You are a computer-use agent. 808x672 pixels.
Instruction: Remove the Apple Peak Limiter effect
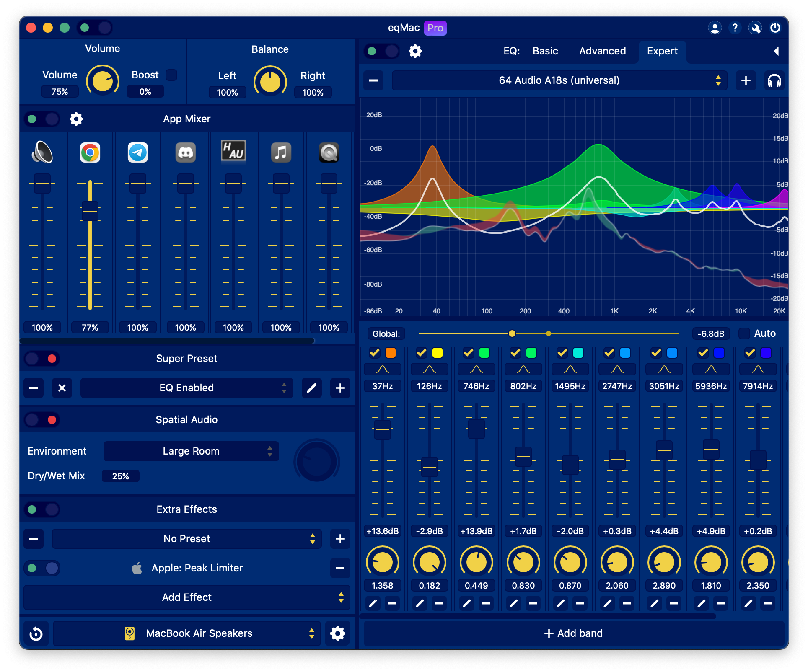tap(340, 568)
